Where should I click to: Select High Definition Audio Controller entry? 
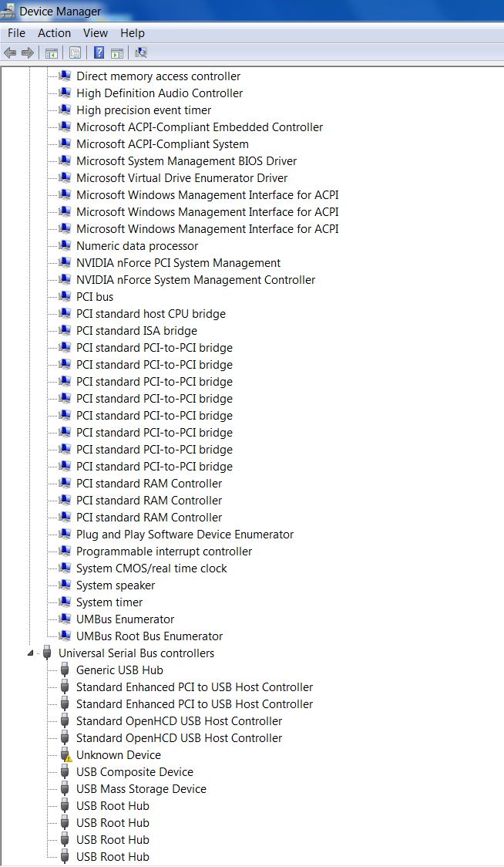tap(160, 93)
